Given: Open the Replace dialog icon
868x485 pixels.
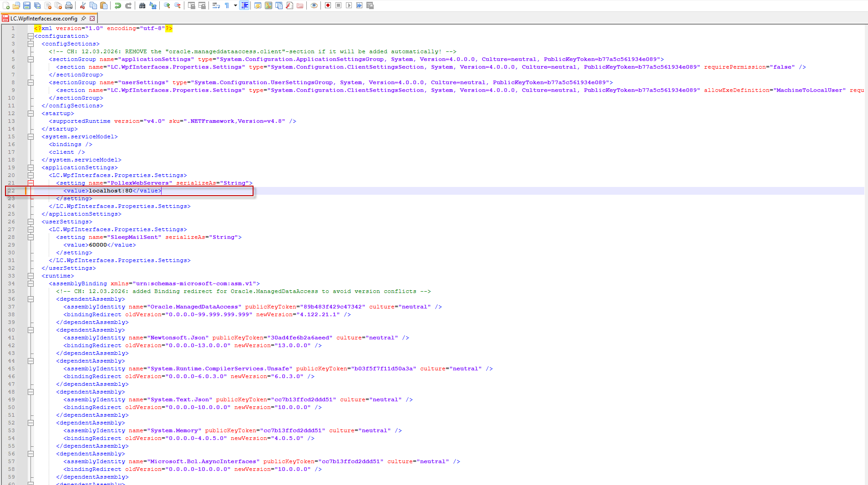Looking at the screenshot, I should (x=153, y=5).
